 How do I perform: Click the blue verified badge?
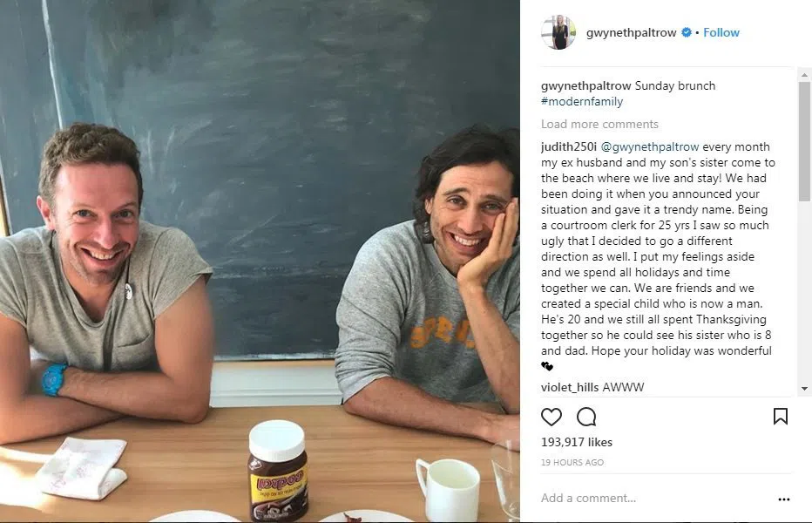coord(687,32)
